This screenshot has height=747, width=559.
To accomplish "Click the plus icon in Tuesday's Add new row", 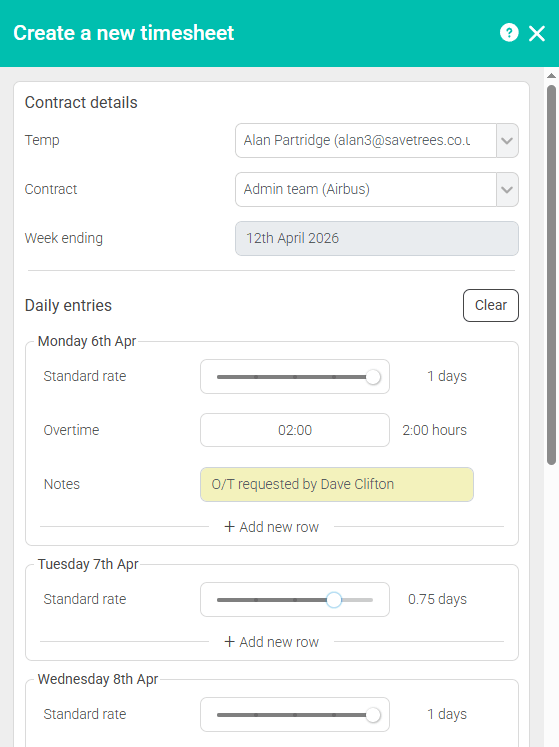I will [x=230, y=641].
